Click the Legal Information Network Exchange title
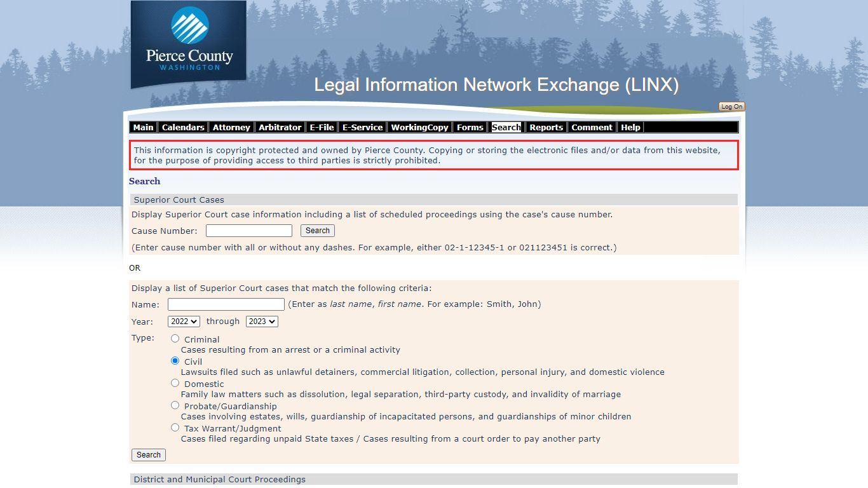 click(496, 85)
